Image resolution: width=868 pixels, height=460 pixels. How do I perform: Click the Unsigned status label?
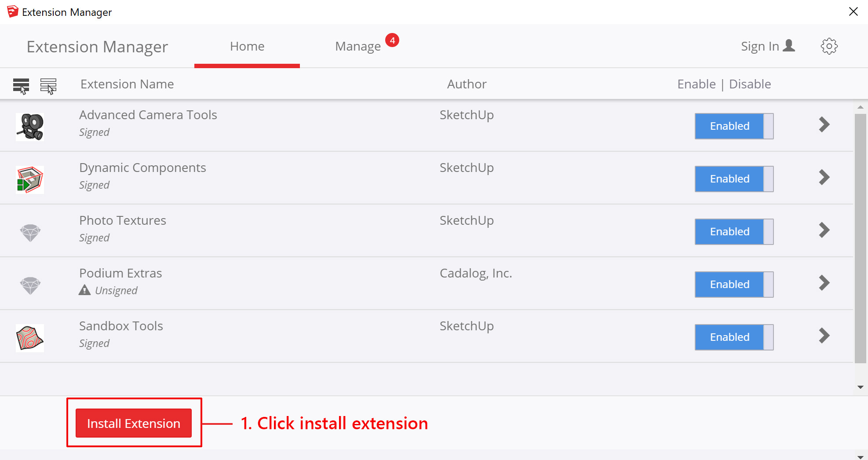(116, 291)
